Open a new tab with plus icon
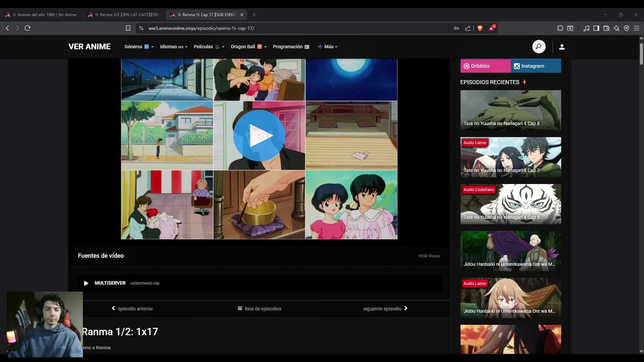 [x=254, y=15]
